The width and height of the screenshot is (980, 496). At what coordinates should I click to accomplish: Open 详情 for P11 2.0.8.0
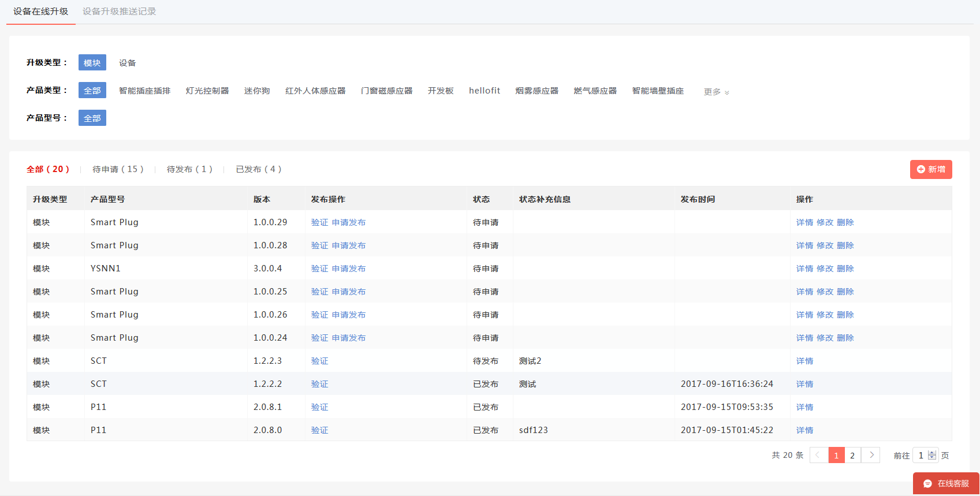pos(804,430)
